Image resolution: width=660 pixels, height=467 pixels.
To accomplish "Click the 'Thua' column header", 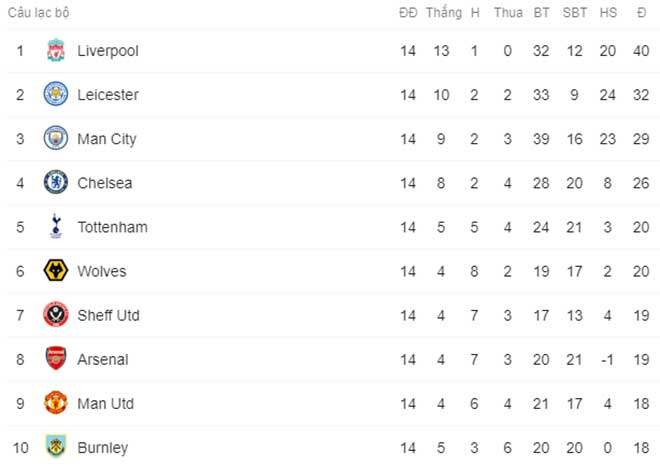I will click(x=508, y=13).
